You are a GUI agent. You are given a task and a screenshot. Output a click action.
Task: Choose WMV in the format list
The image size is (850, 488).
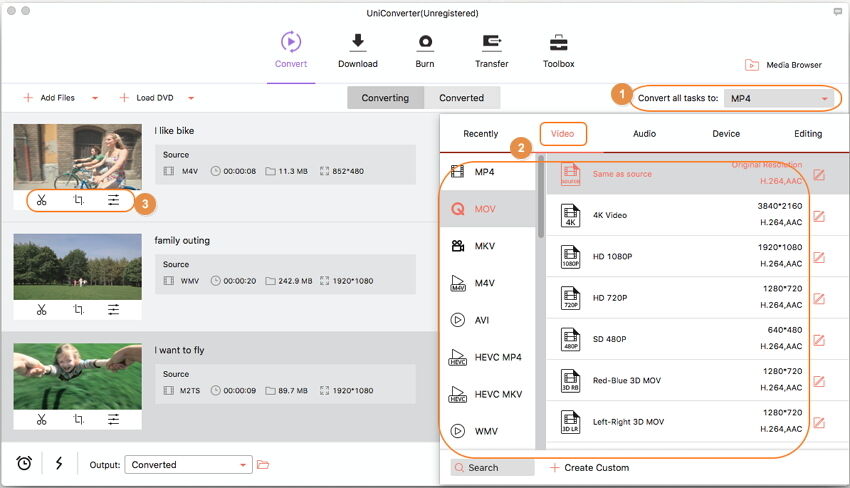[x=488, y=431]
